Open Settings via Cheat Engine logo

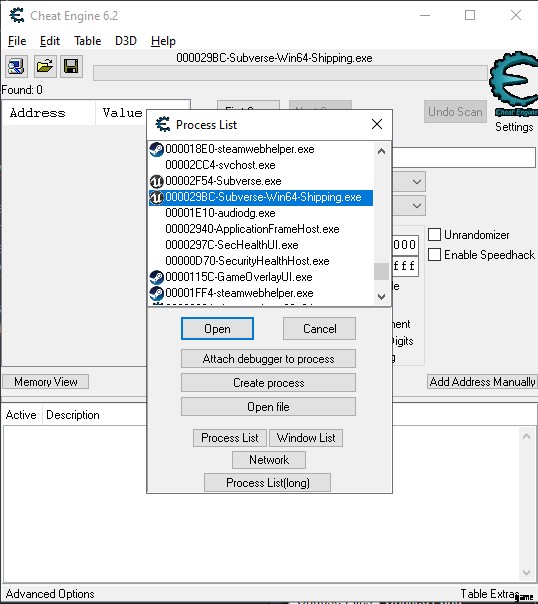pos(514,82)
